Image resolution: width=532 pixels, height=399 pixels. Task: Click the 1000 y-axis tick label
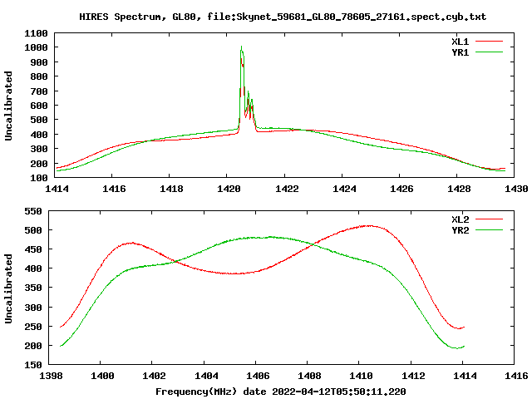click(36, 47)
